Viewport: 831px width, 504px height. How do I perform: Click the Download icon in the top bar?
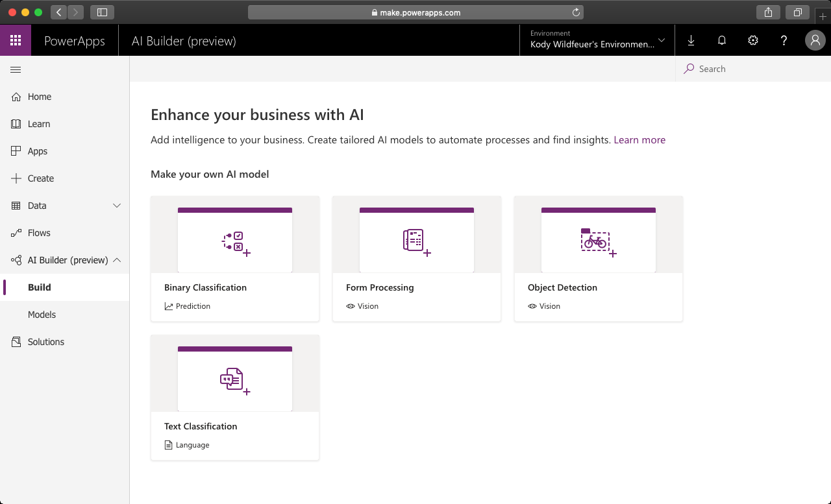click(x=691, y=40)
